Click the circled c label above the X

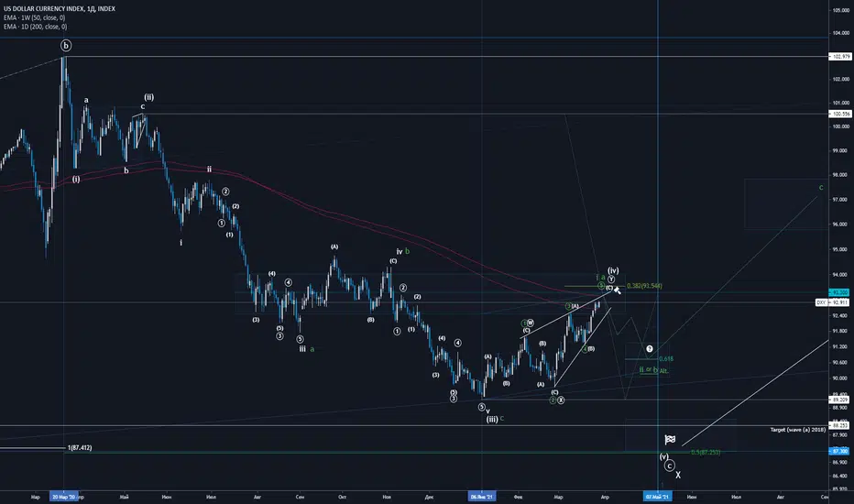coord(670,466)
